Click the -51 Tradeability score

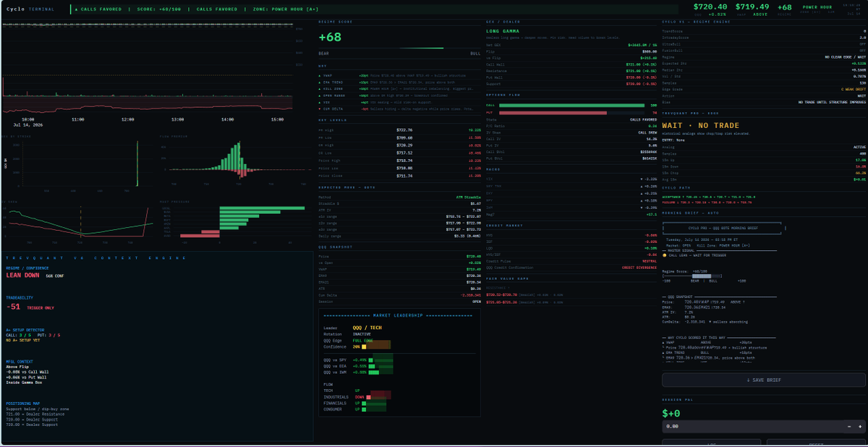13,307
